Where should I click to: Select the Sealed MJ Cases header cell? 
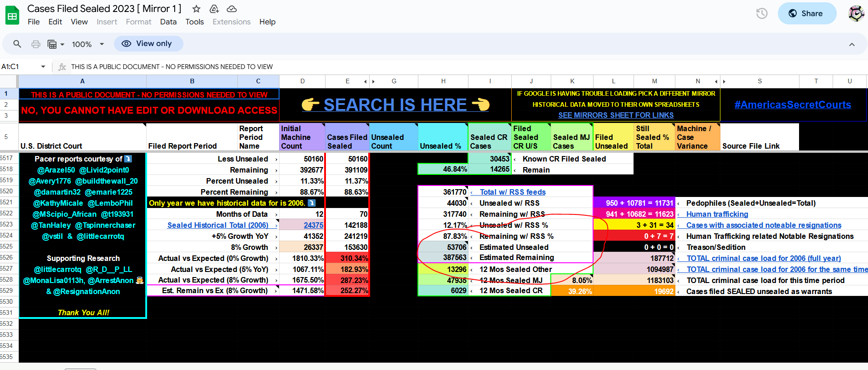coord(572,137)
